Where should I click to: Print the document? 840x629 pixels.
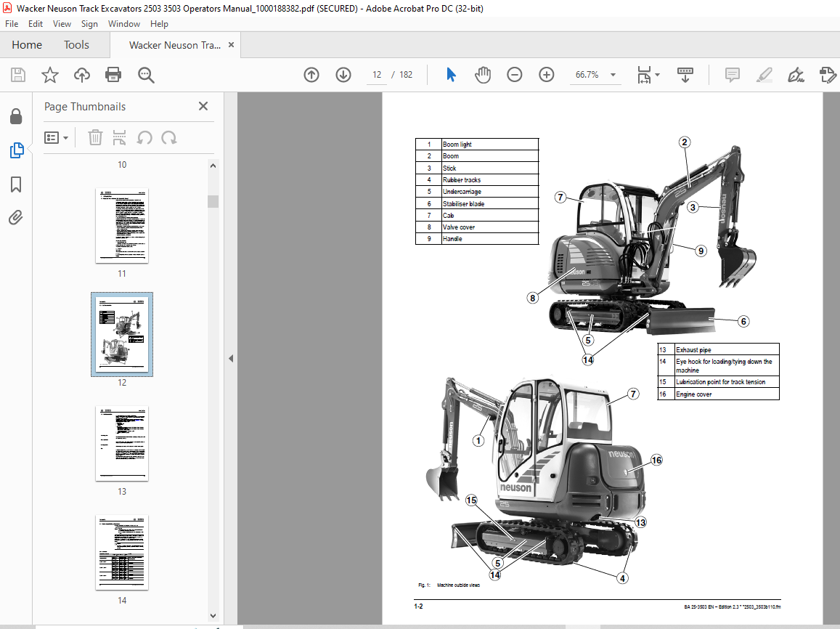coord(113,75)
